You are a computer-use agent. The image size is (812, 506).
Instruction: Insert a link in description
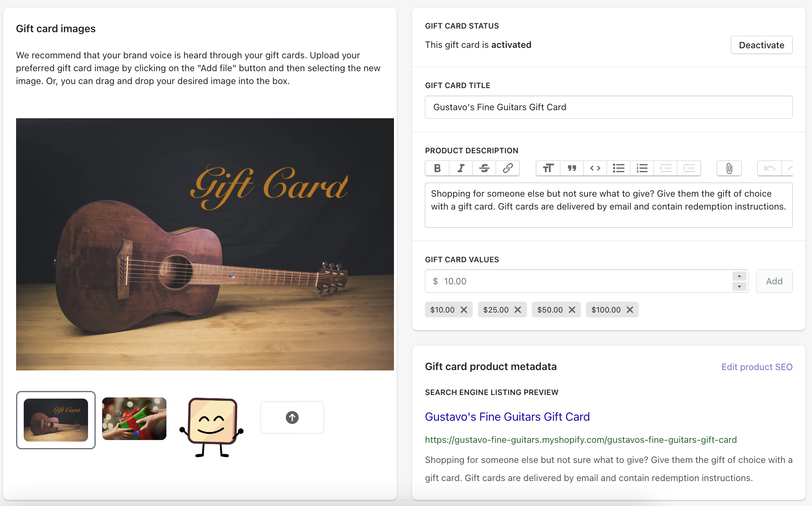[508, 168]
